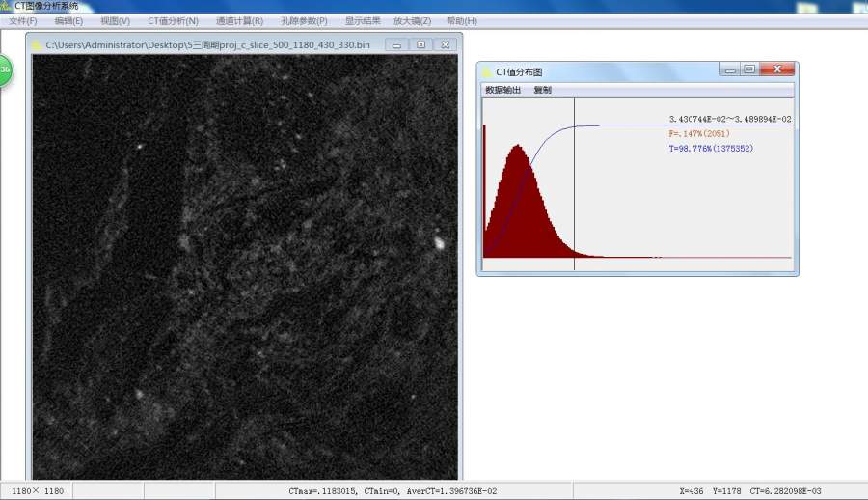Expand the 通道计算(R) menu
Image resolution: width=868 pixels, height=500 pixels.
pyautogui.click(x=239, y=20)
